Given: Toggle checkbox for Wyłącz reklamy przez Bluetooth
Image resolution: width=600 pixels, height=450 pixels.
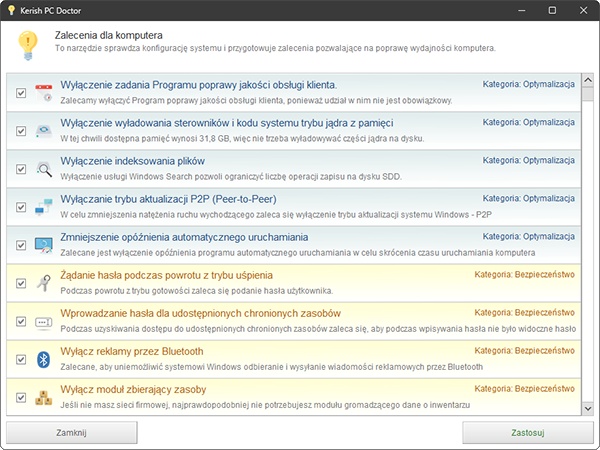Looking at the screenshot, I should click(x=21, y=360).
